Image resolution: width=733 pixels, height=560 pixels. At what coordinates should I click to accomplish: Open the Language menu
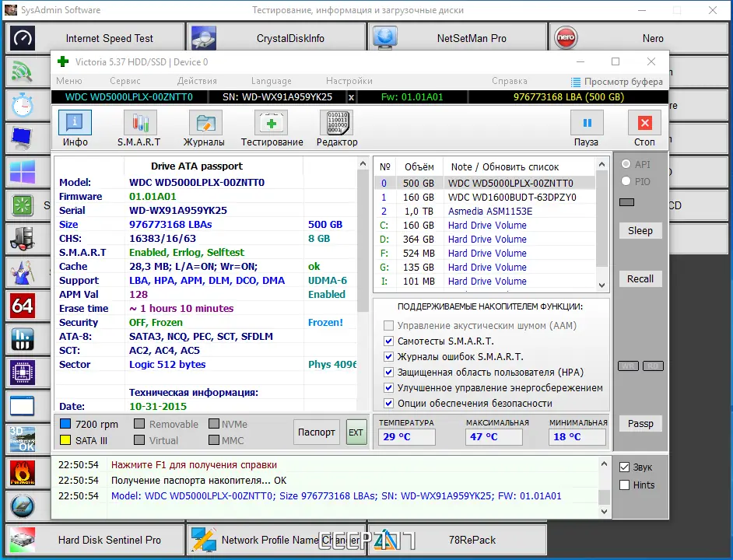[271, 81]
